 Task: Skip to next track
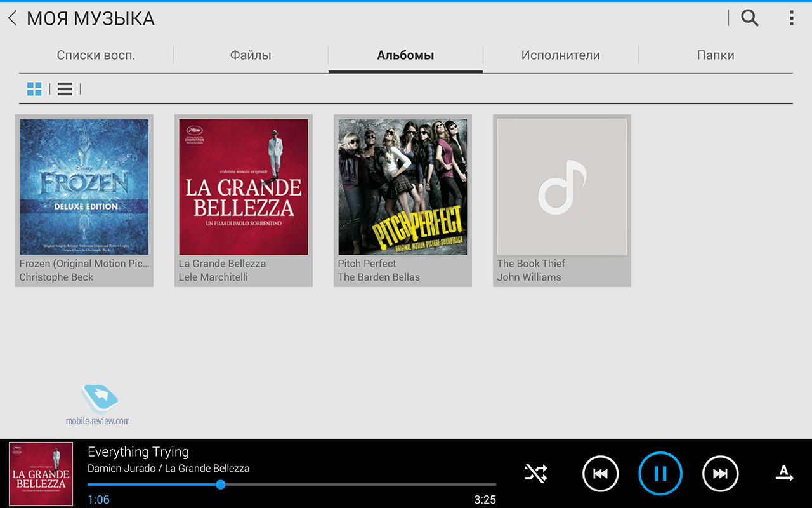click(x=721, y=474)
